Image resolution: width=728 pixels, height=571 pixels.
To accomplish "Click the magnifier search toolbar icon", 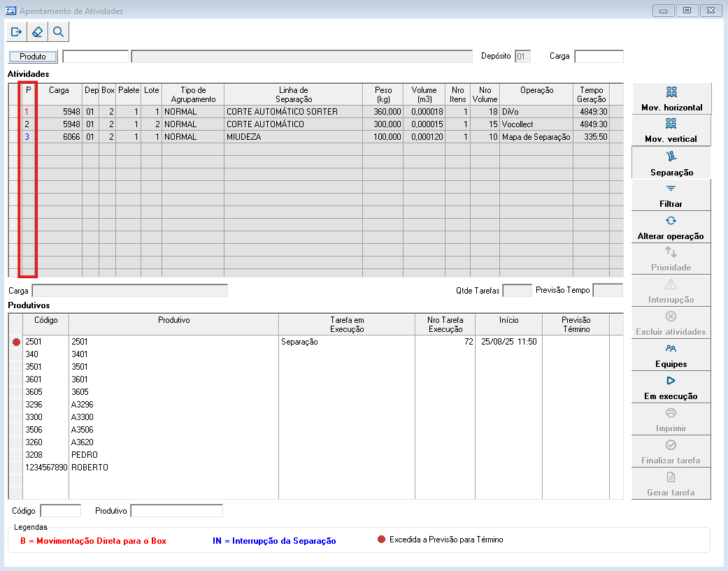I will point(58,32).
